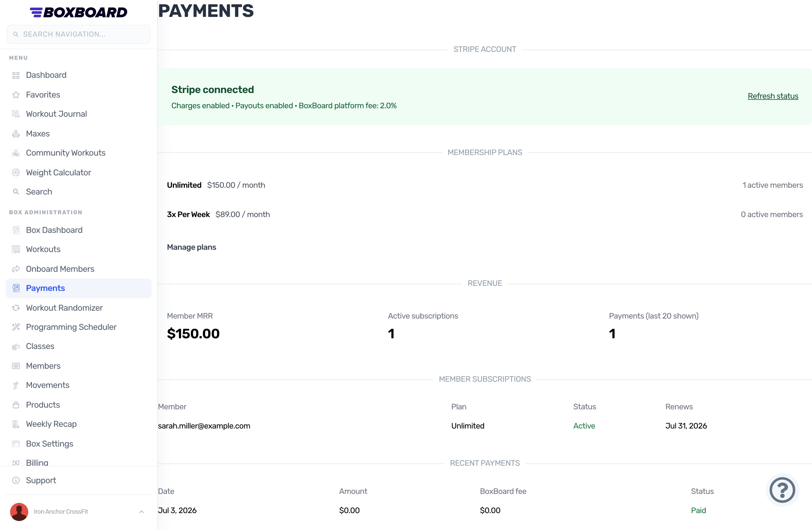Viewport: 812px width, 530px height.
Task: Click the Support info icon
Action: tap(16, 481)
